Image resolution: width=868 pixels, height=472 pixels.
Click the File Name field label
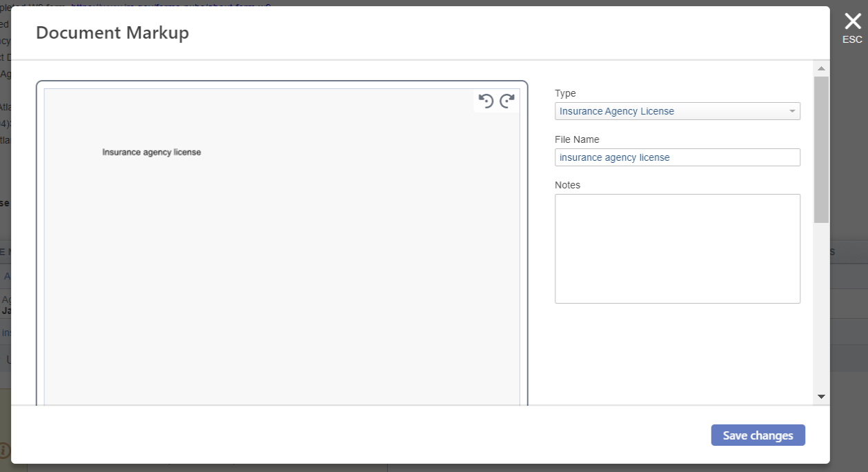(577, 139)
